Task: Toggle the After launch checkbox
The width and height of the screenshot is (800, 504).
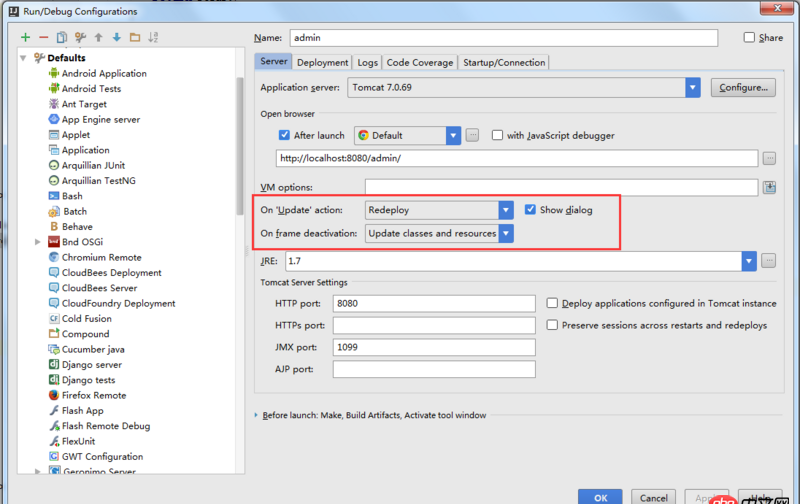Action: coord(285,136)
